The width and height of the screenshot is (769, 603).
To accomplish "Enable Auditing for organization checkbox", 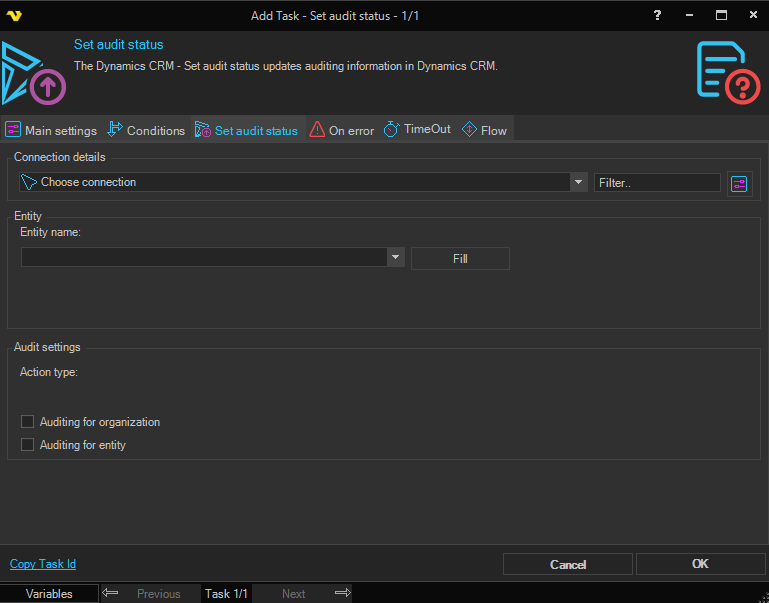I will click(x=28, y=422).
